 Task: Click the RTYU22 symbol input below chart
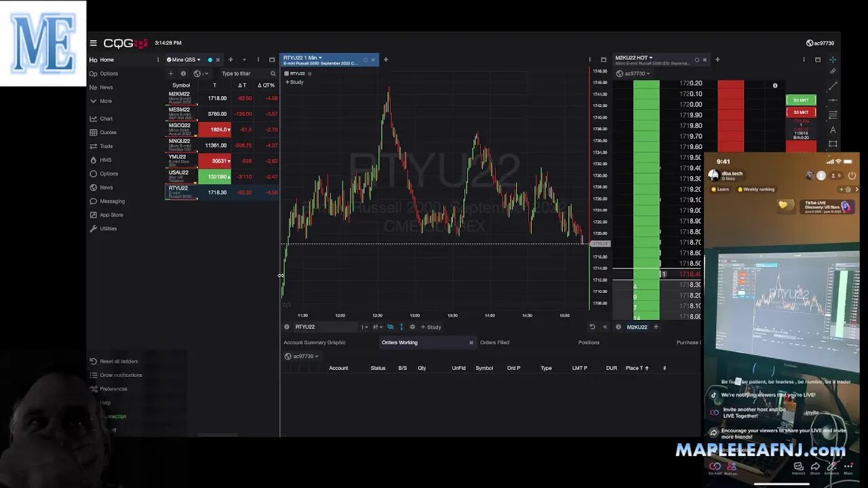pyautogui.click(x=325, y=327)
